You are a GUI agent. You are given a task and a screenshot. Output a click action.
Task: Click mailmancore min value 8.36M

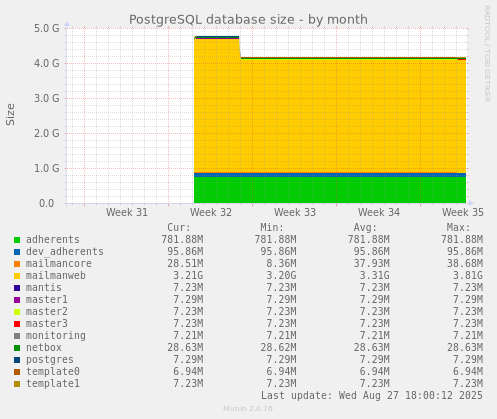[281, 263]
